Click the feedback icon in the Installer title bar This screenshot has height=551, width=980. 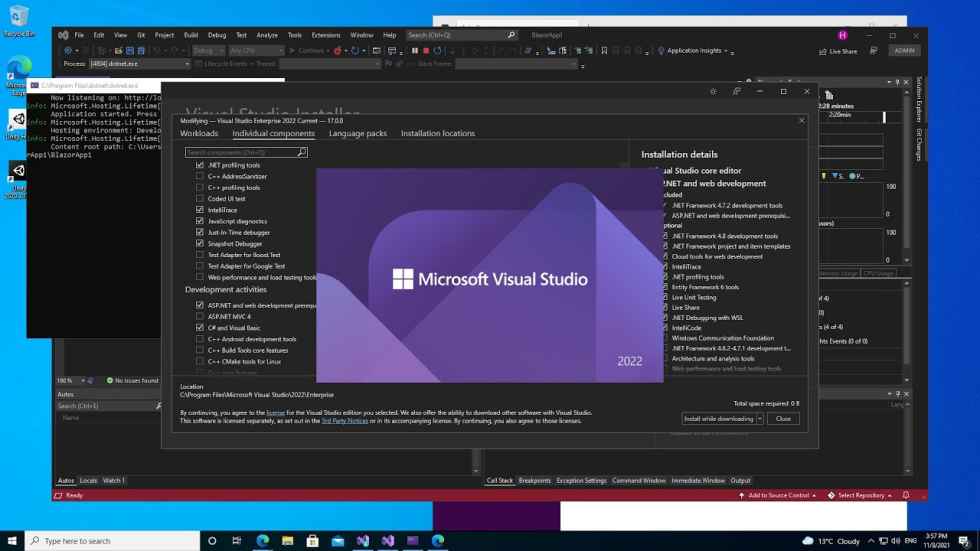(736, 91)
